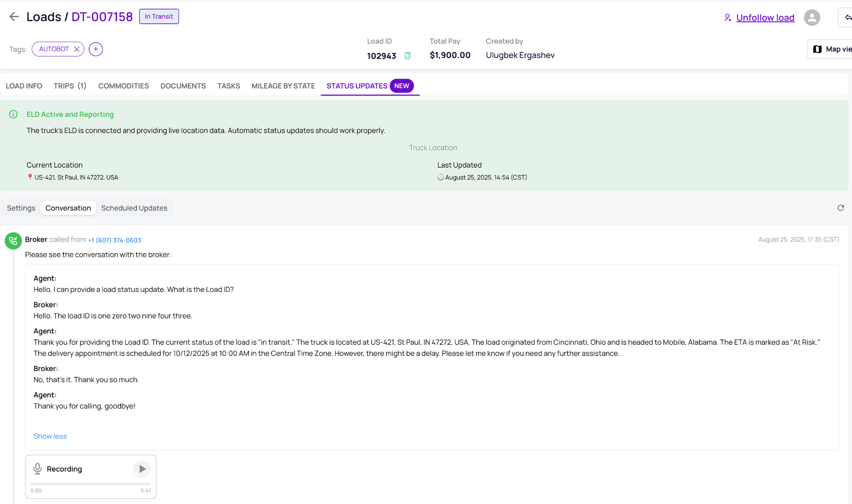
Task: Copy the Load ID with the copy icon
Action: [408, 56]
